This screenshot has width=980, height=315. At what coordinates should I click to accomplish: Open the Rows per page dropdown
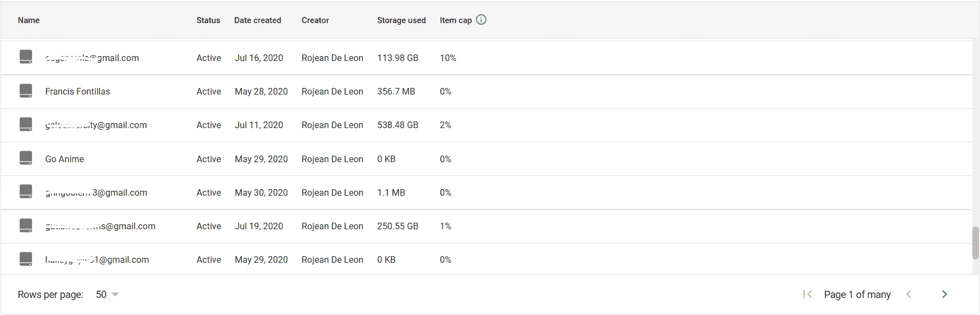click(x=107, y=295)
